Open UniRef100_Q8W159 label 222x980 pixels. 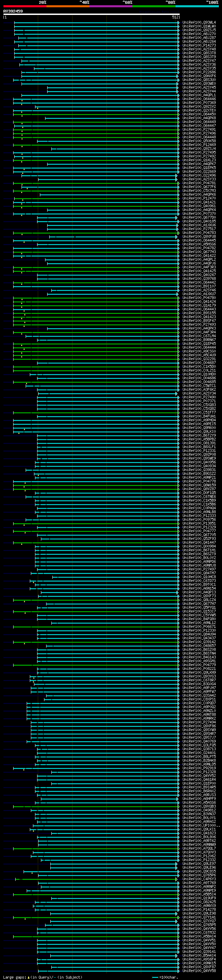[199, 485]
